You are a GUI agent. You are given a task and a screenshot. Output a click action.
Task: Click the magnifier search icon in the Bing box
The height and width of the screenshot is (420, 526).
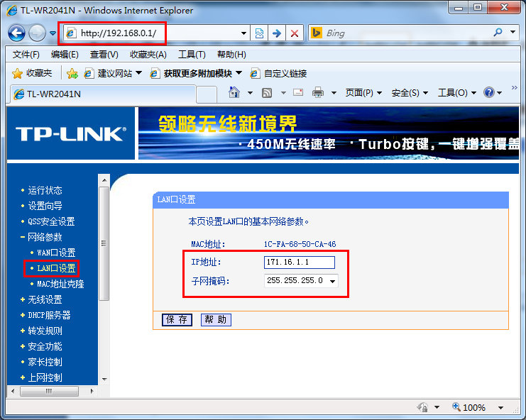click(498, 33)
